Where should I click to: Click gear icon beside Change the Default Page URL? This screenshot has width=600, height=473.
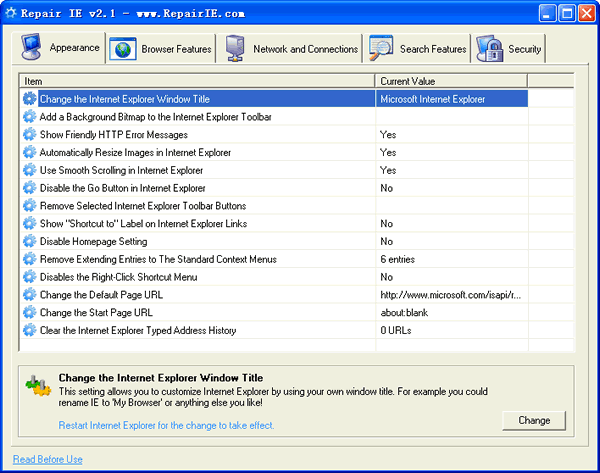pyautogui.click(x=29, y=295)
